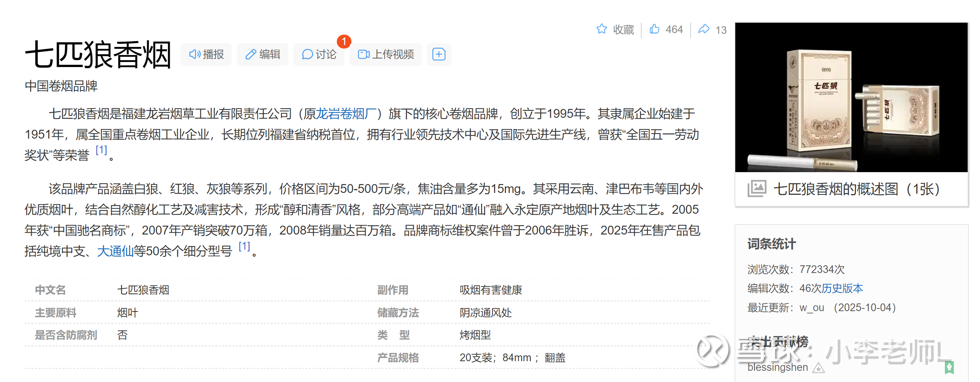Click the star icon beside 收藏
Viewport: 980px width, 382px height.
602,29
